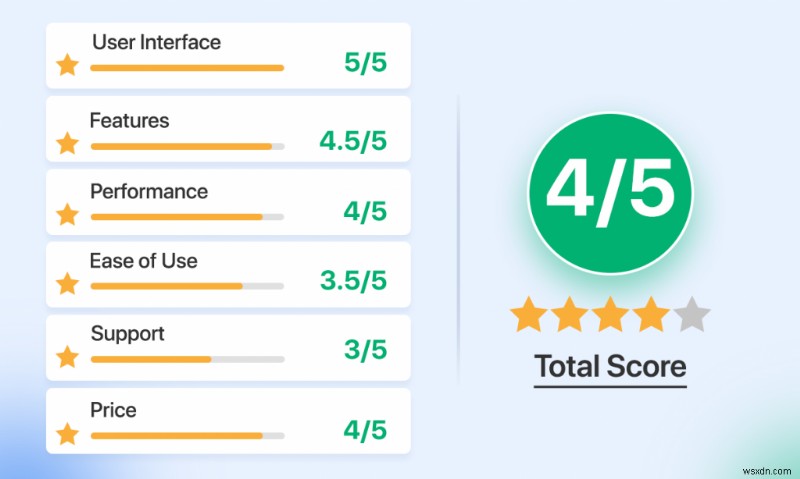Image resolution: width=800 pixels, height=479 pixels.
Task: Select the first gold star above Total Score
Action: click(529, 316)
